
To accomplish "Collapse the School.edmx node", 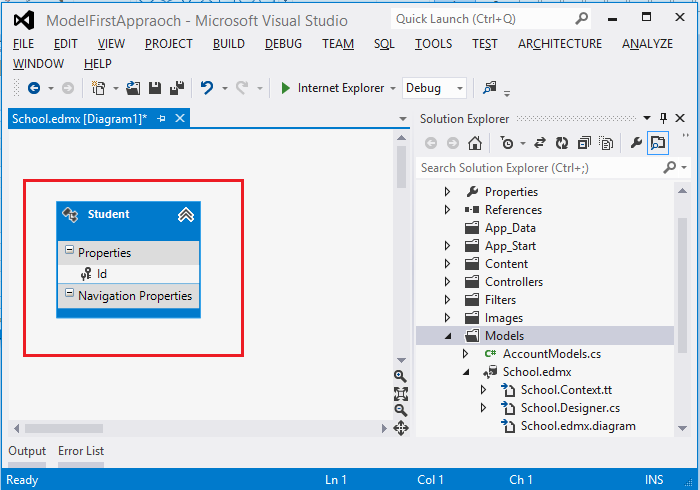I will pyautogui.click(x=466, y=372).
